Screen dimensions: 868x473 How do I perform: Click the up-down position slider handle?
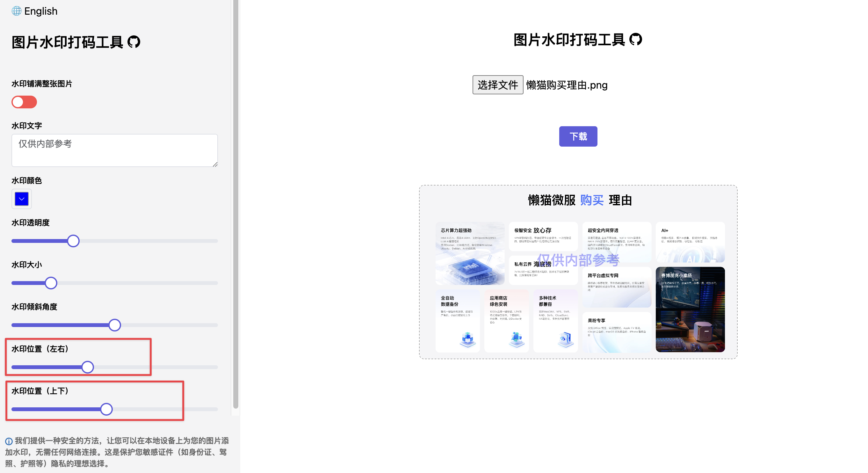pos(106,409)
